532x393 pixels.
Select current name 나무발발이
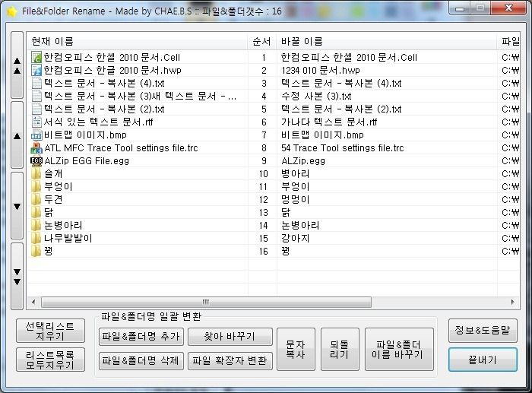(68, 238)
